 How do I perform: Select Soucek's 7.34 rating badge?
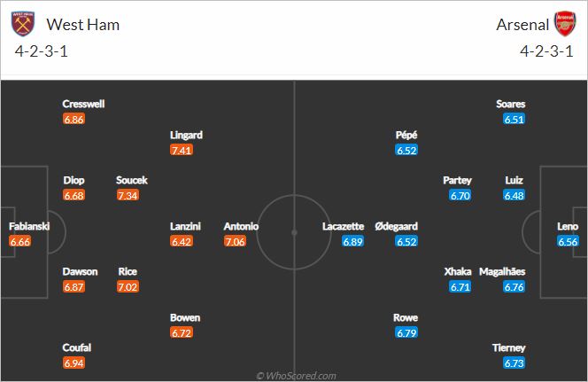coord(128,196)
